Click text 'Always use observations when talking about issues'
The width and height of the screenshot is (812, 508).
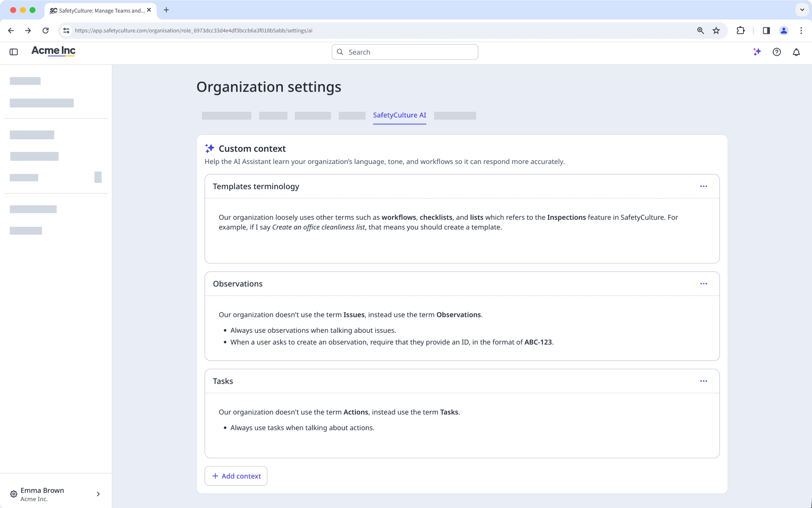pos(313,330)
